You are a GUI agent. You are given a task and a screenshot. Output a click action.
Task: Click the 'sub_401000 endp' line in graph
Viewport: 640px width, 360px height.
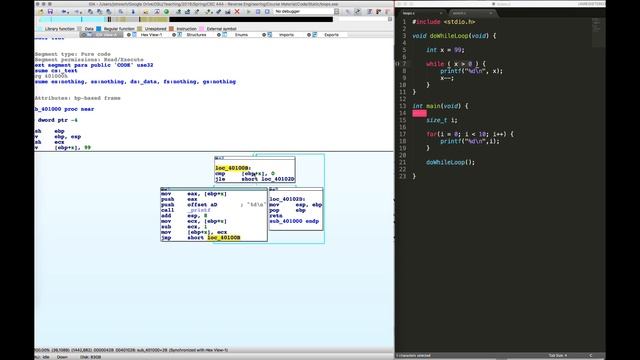point(294,221)
